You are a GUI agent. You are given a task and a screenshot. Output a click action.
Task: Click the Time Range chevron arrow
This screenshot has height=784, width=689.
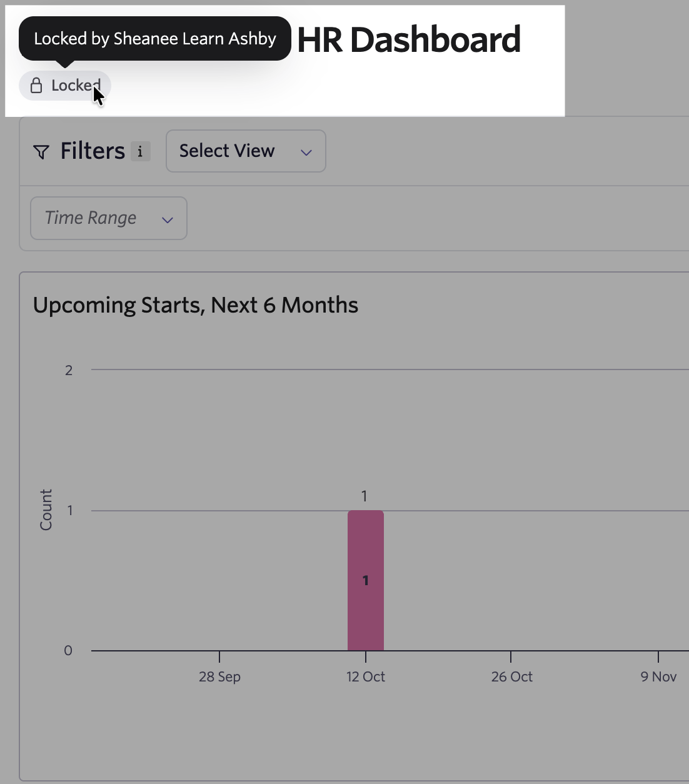point(168,219)
